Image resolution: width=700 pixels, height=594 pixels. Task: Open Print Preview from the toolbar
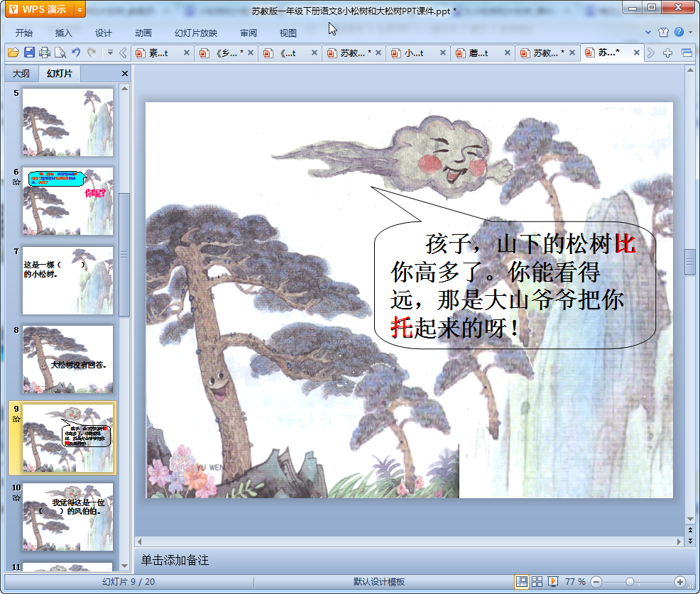click(x=60, y=53)
